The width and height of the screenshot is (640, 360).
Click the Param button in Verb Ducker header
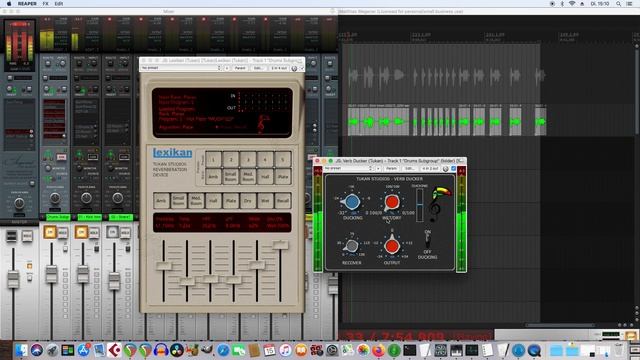(x=391, y=169)
